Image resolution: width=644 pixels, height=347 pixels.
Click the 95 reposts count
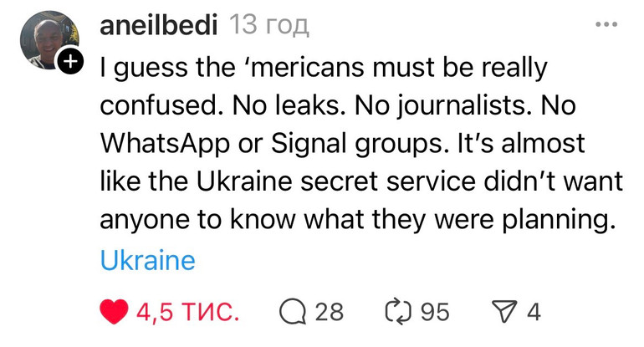(435, 312)
